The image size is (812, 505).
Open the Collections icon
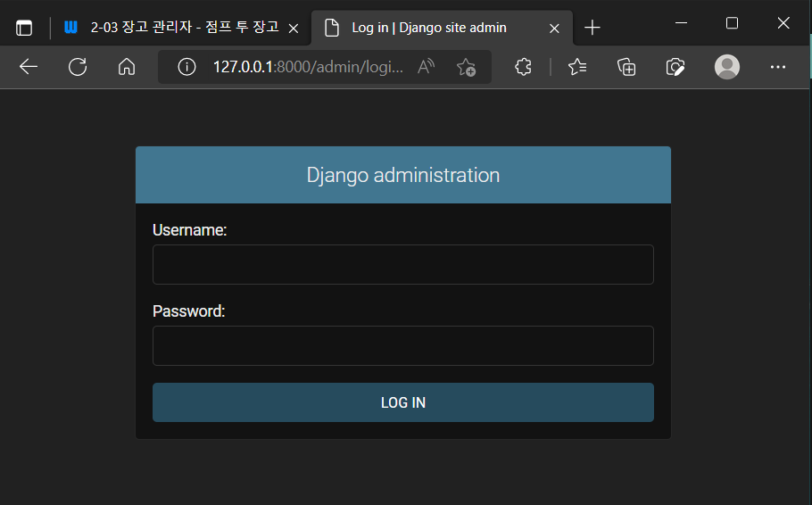[x=626, y=67]
